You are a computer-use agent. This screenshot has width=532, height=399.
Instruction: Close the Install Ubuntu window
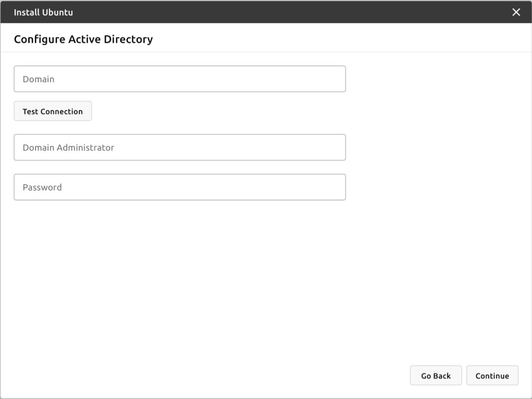coord(516,12)
